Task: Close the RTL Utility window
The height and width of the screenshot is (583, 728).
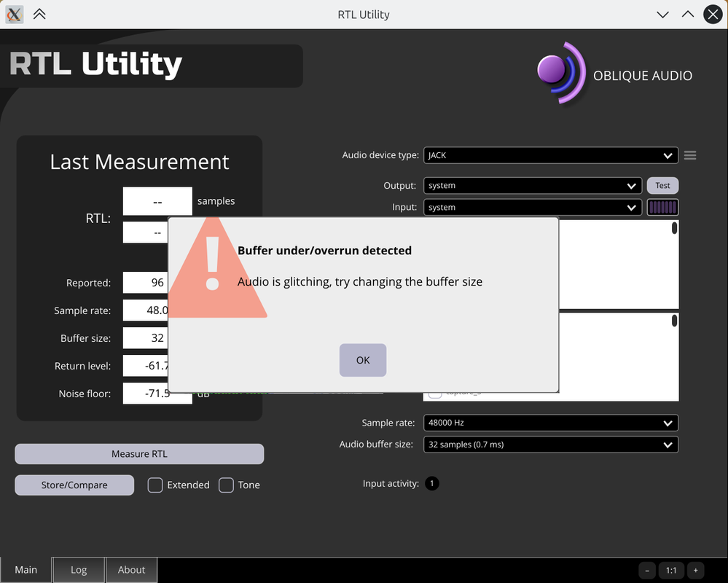Action: [x=713, y=15]
